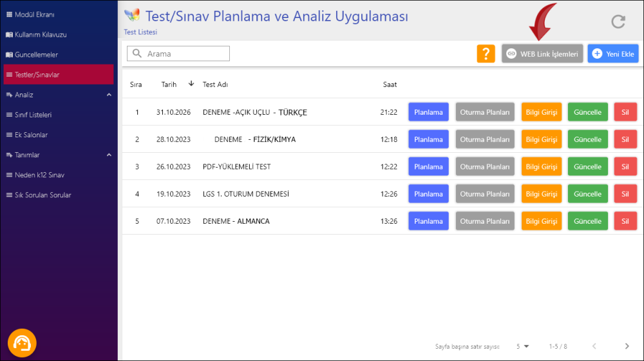Go to next page arrow

pos(627,346)
